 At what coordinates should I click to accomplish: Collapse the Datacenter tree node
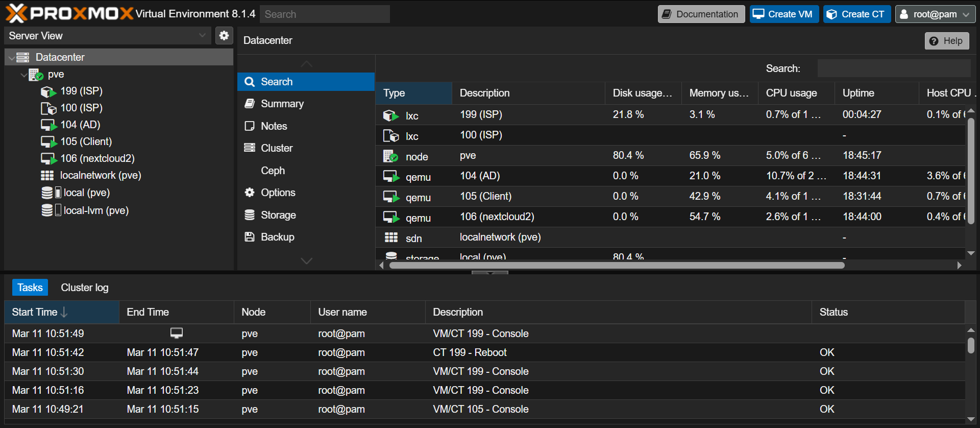tap(12, 58)
